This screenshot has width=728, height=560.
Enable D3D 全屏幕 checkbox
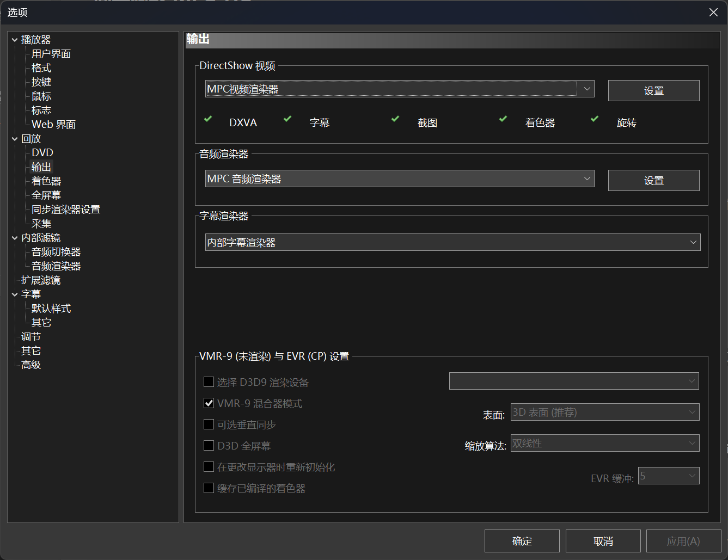coord(209,445)
